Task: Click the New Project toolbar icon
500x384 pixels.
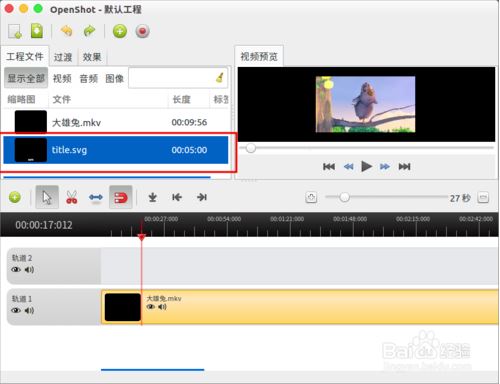Action: pyautogui.click(x=15, y=31)
